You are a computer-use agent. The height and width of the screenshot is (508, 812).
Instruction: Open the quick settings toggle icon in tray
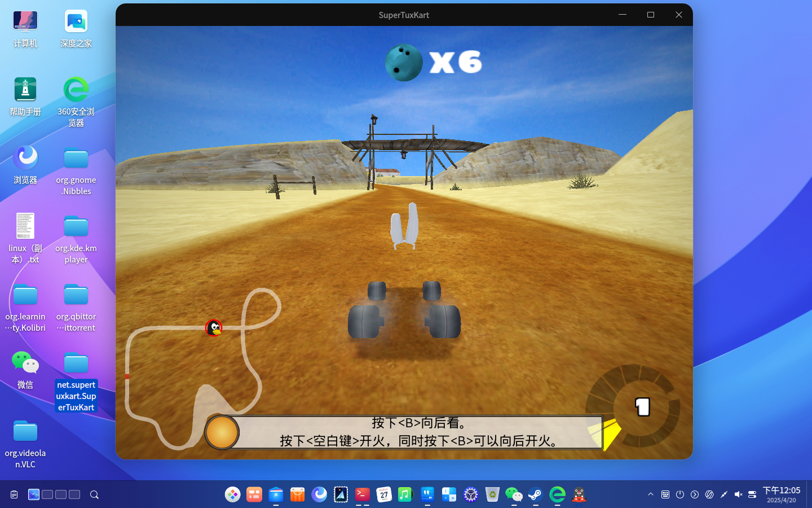tap(752, 494)
